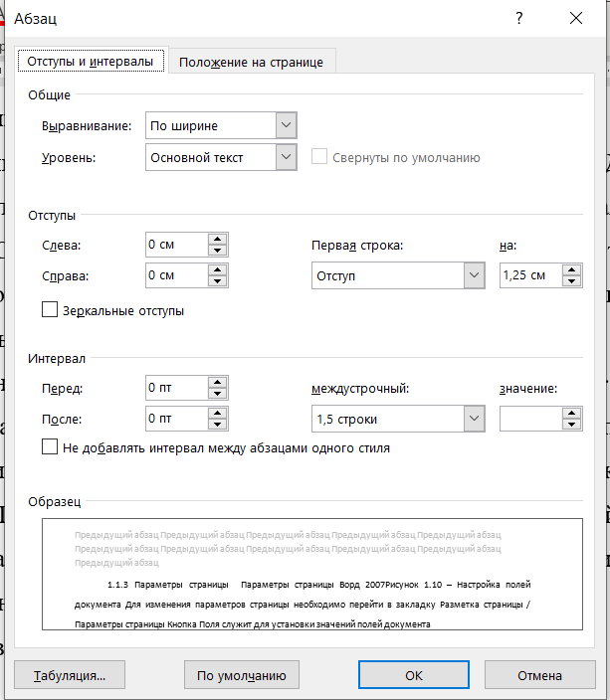Increase the Перед spacing value
Image resolution: width=610 pixels, height=700 pixels.
(218, 382)
